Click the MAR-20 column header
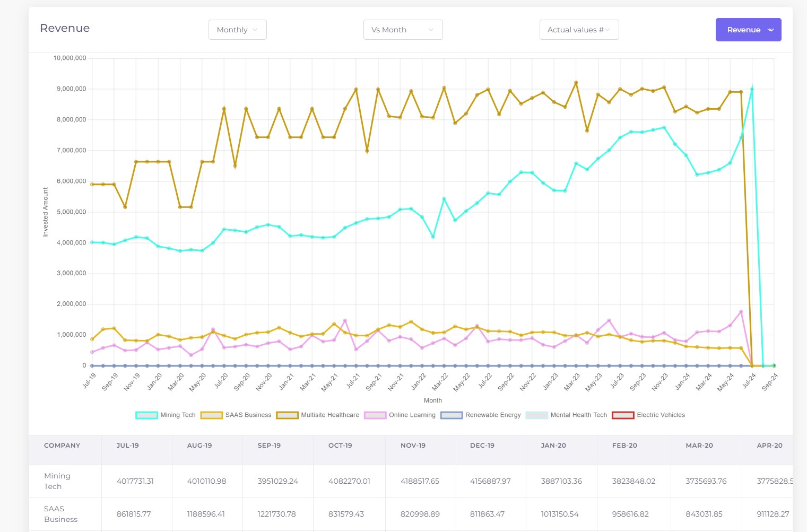This screenshot has height=532, width=807. [x=699, y=446]
